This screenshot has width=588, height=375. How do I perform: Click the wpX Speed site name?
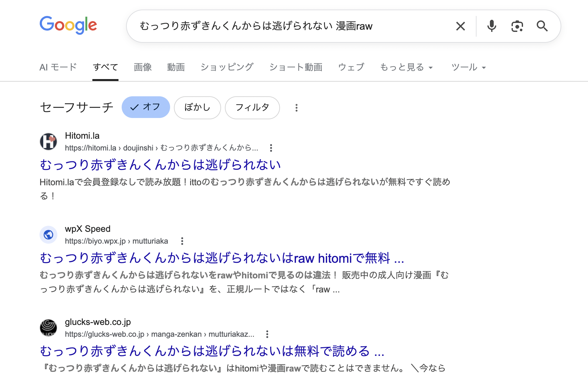[x=88, y=229]
